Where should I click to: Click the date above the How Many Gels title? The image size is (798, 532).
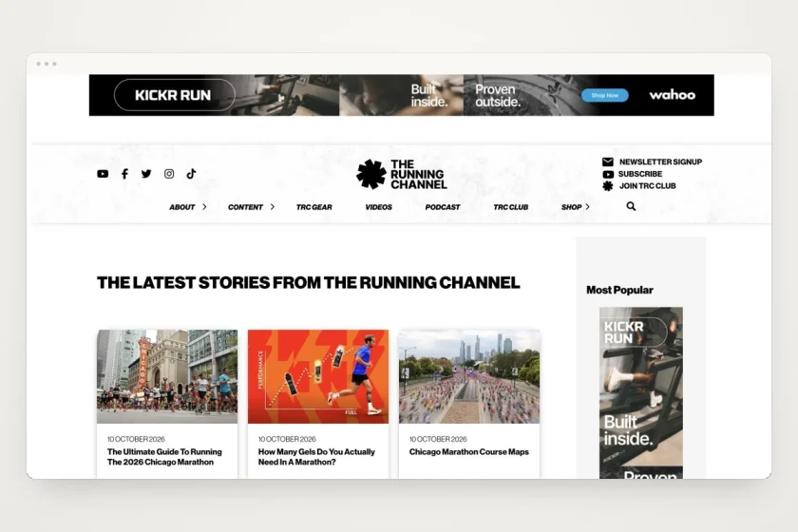287,439
